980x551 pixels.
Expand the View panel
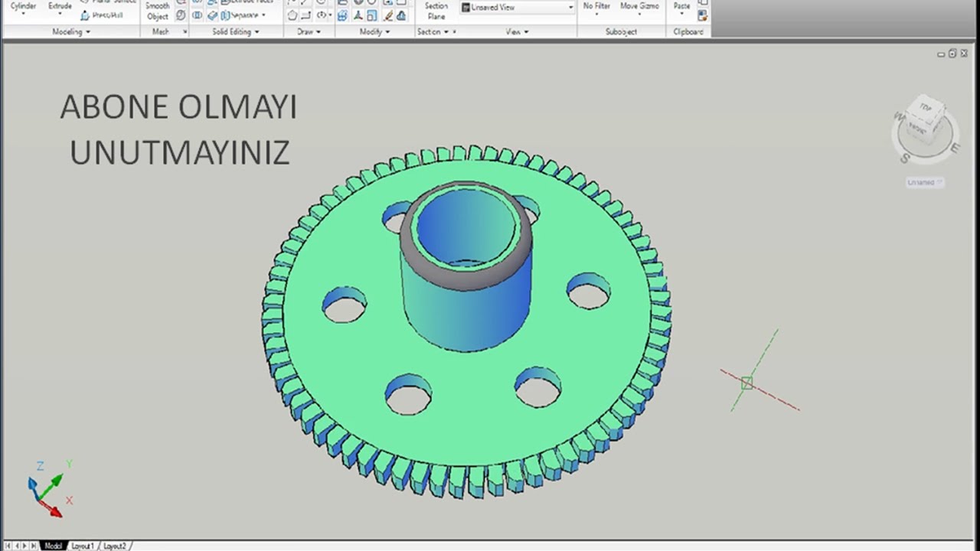[x=517, y=31]
